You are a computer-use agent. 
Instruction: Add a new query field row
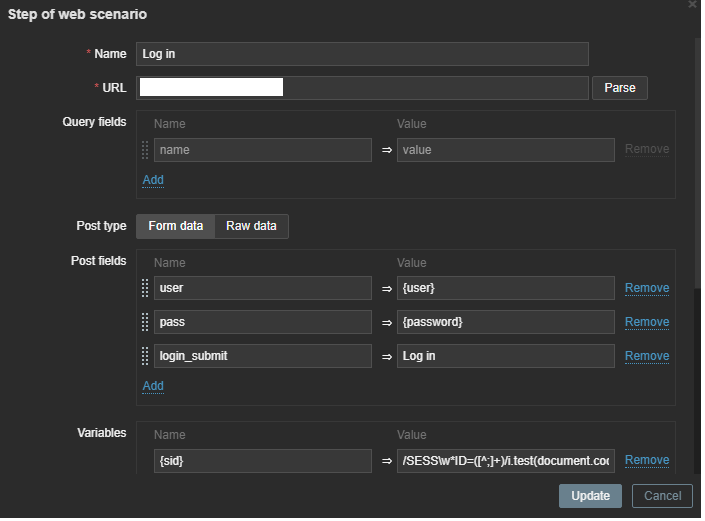point(152,180)
